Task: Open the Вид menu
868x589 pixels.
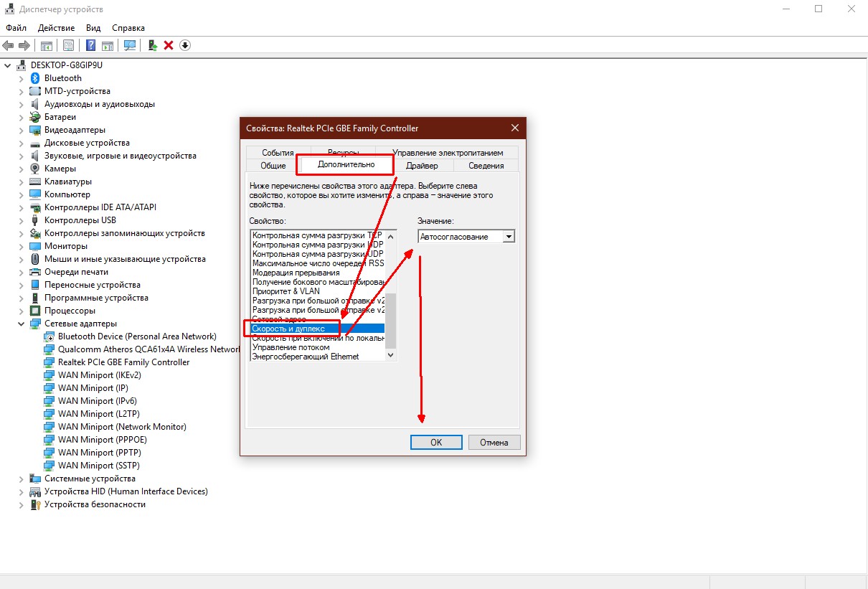Action: [93, 28]
